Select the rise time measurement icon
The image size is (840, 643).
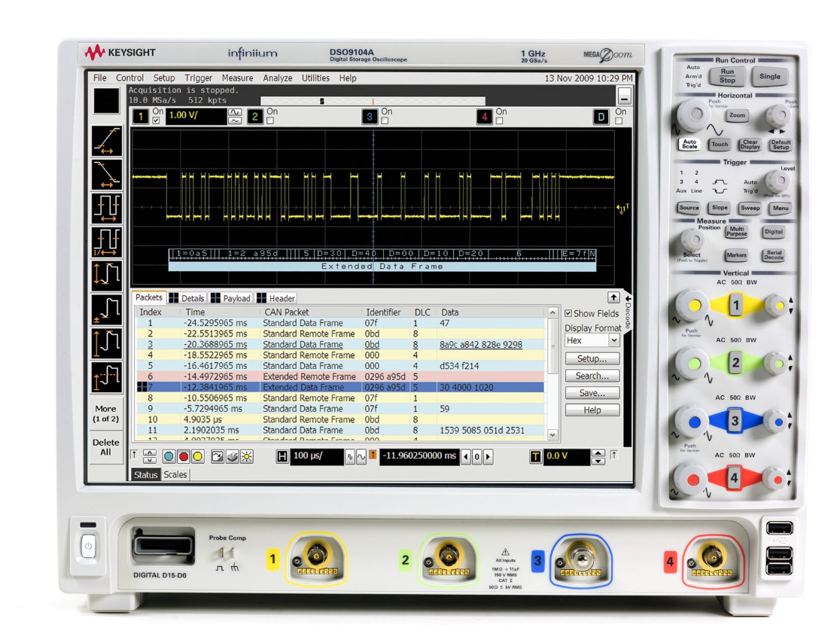[x=106, y=142]
